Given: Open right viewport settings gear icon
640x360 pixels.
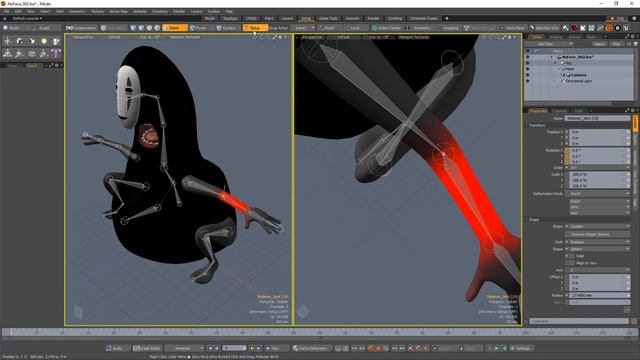Looking at the screenshot, I should 509,37.
